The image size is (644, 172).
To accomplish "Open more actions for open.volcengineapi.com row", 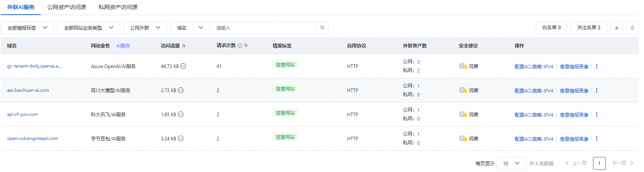I will coord(597,139).
